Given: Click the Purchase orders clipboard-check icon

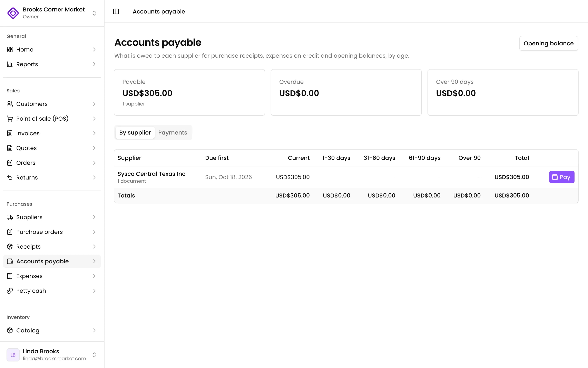Looking at the screenshot, I should point(10,232).
